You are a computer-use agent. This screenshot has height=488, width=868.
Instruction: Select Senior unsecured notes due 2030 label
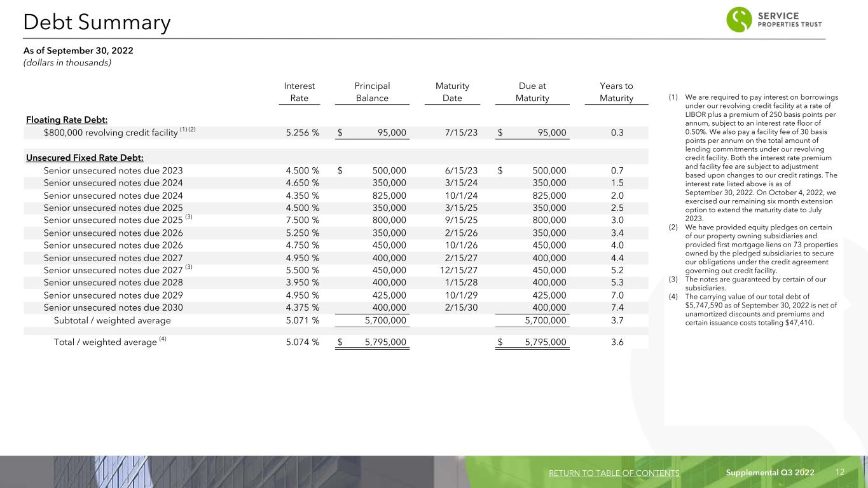pos(113,307)
